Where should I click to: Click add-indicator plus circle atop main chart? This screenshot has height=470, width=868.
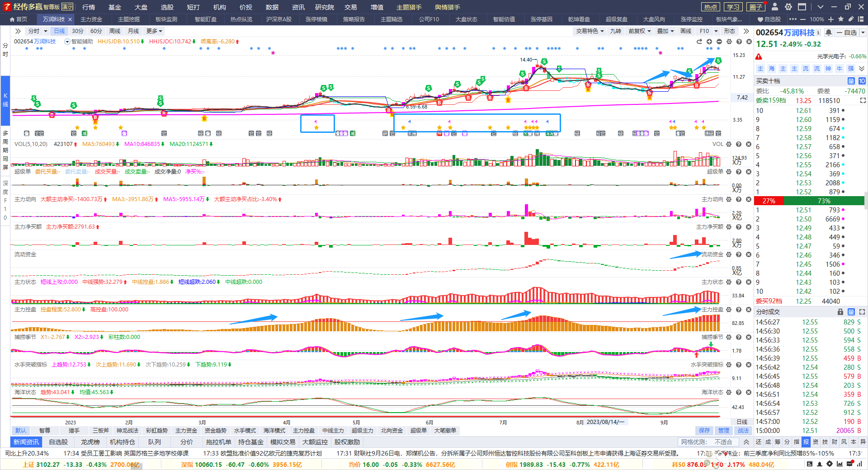[709, 41]
